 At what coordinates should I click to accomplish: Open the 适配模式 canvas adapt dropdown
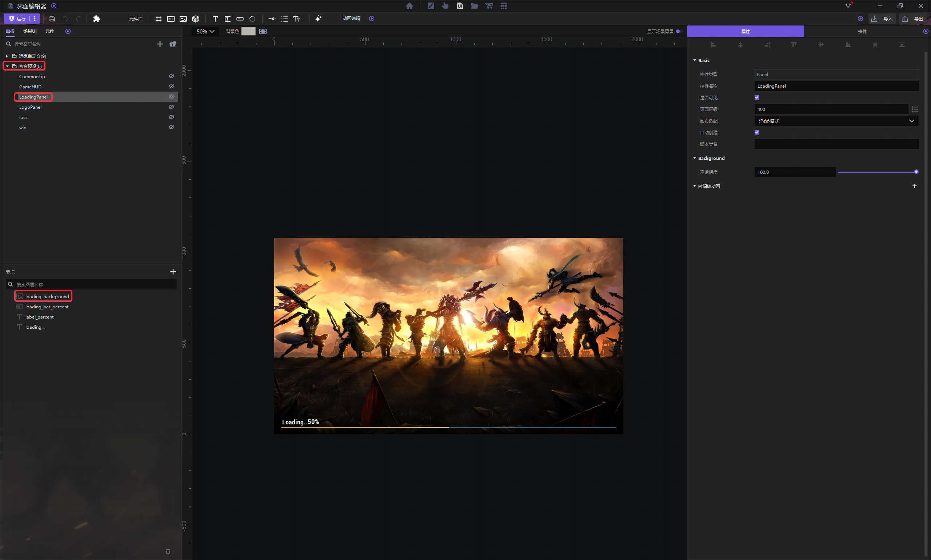[836, 121]
